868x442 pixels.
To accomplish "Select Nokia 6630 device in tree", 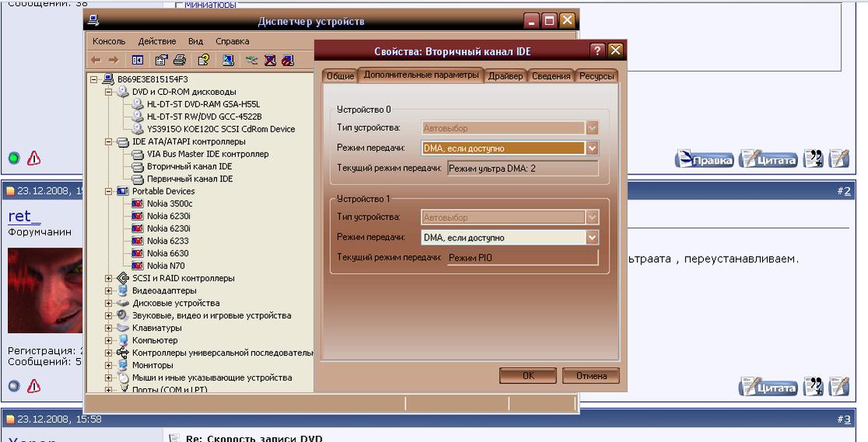I will point(167,254).
